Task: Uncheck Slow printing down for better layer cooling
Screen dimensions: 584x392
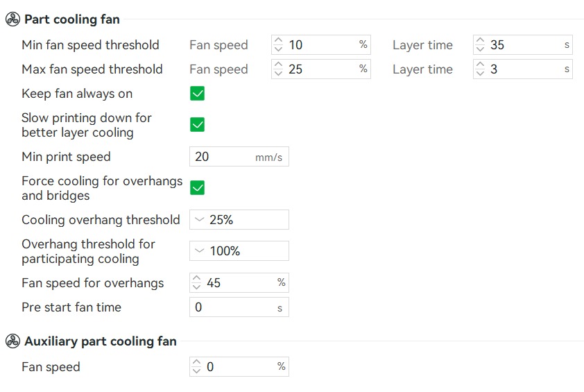Action: [x=197, y=124]
